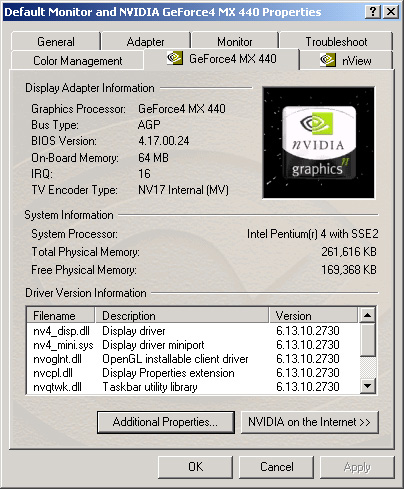
Task: Open the Color Management tab
Action: point(78,61)
